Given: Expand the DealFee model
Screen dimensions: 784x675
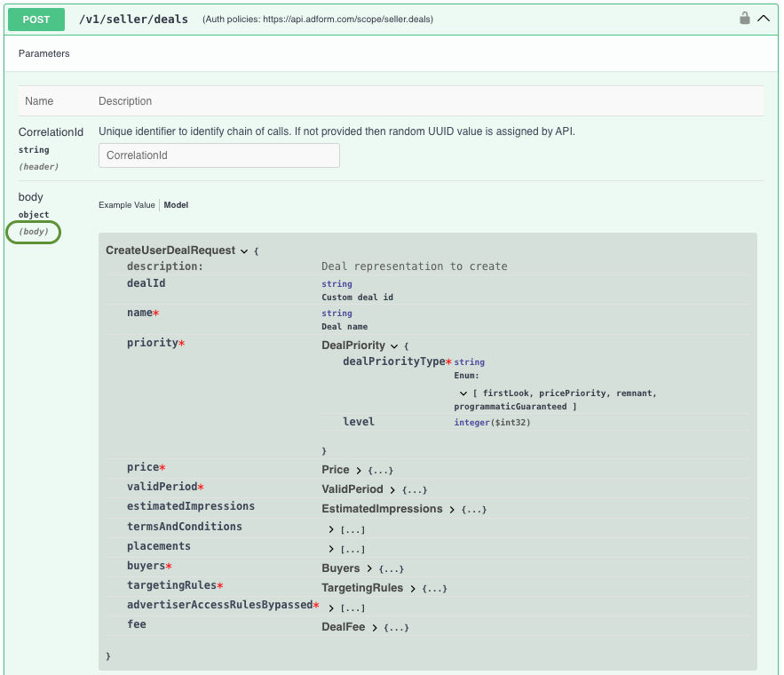Looking at the screenshot, I should point(375,628).
